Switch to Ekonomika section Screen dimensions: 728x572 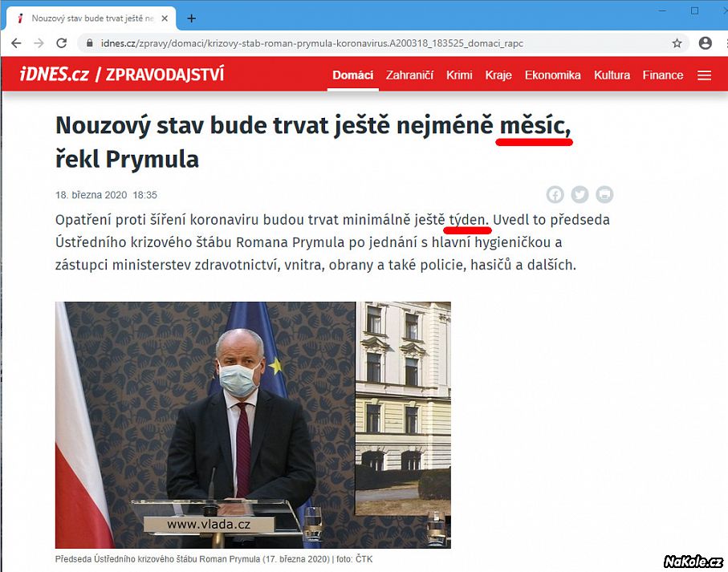pyautogui.click(x=552, y=75)
